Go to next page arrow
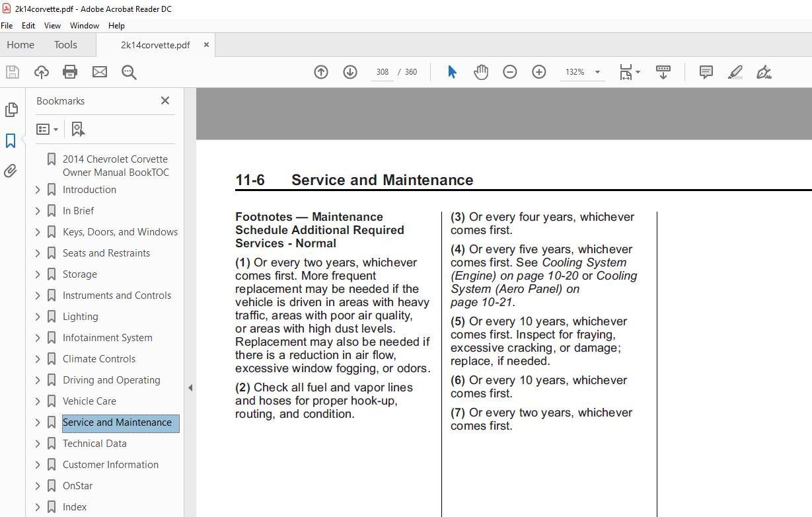 [x=350, y=72]
